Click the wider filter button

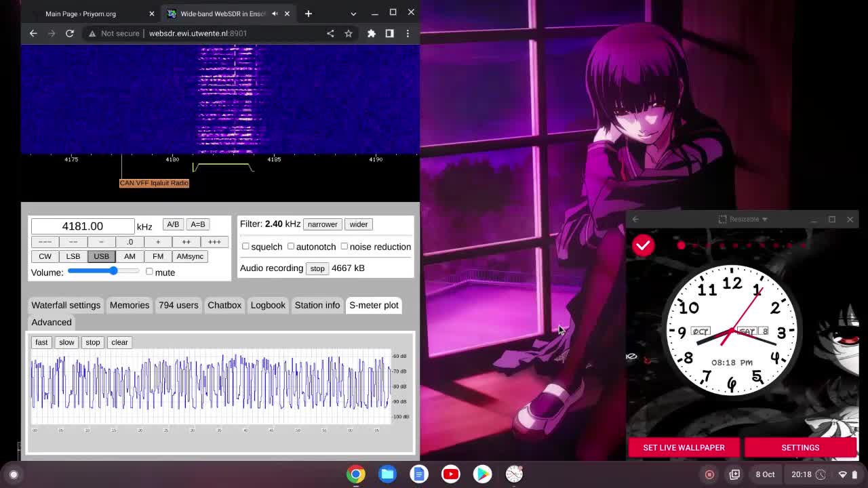point(358,224)
